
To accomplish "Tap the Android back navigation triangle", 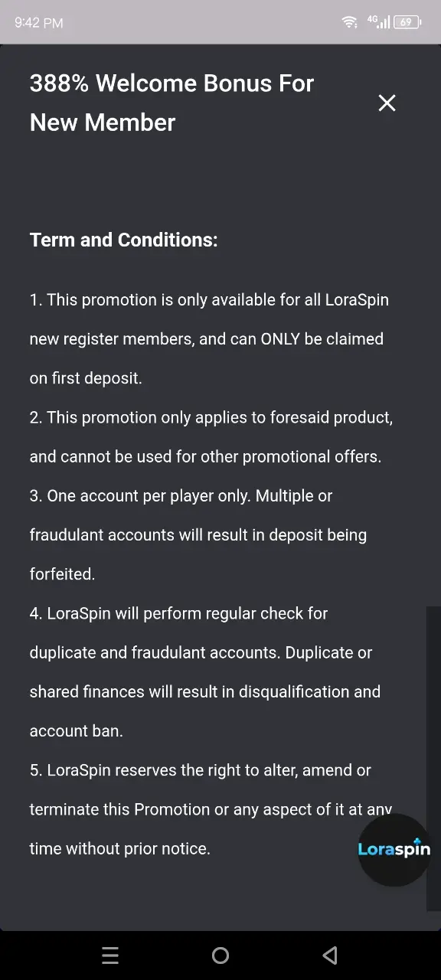I will (330, 955).
